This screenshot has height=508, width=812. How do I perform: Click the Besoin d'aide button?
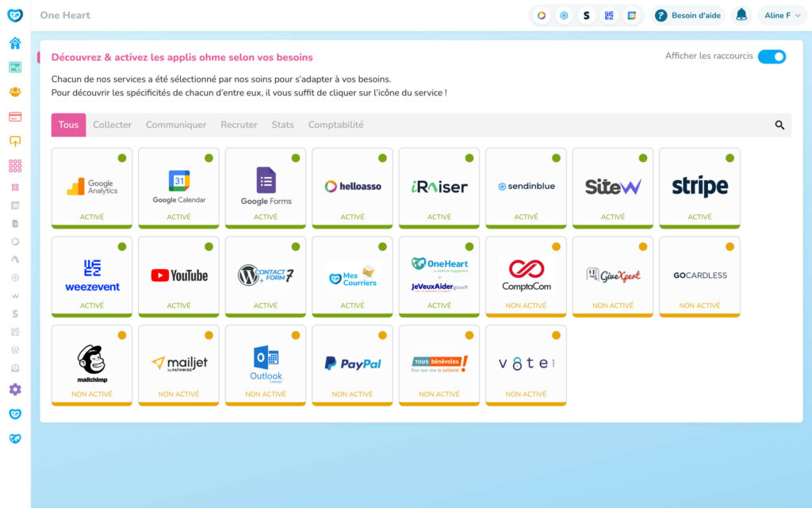[688, 15]
